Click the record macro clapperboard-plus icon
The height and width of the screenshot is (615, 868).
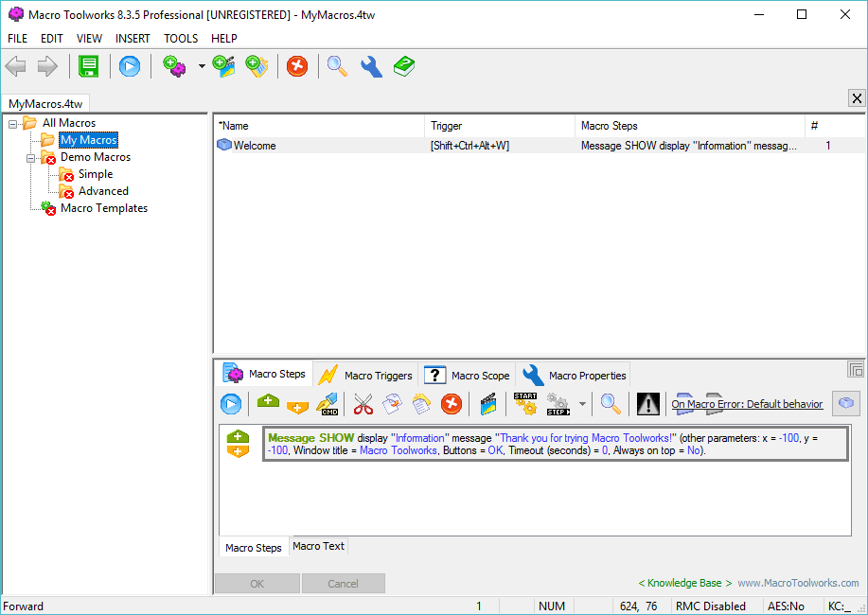point(223,66)
